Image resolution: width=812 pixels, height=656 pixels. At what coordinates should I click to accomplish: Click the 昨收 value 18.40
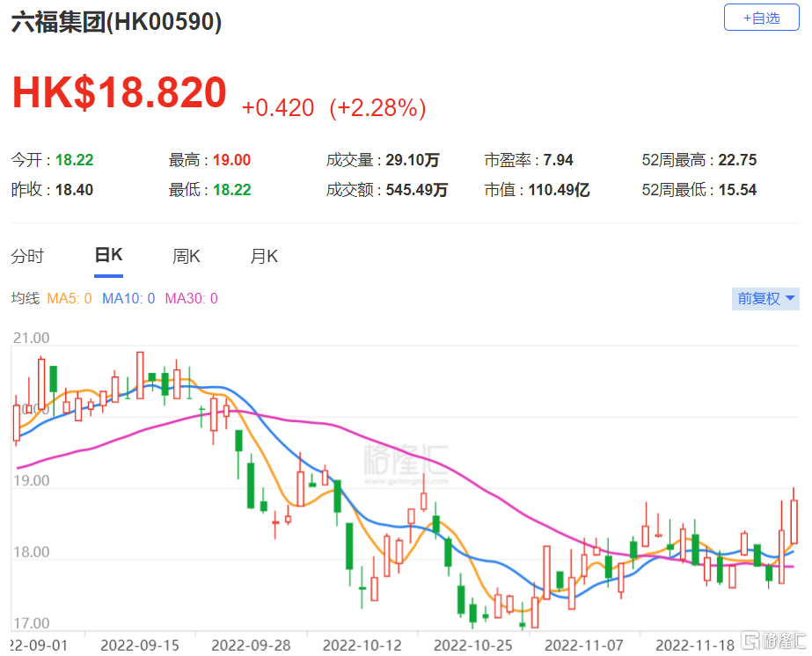[74, 190]
